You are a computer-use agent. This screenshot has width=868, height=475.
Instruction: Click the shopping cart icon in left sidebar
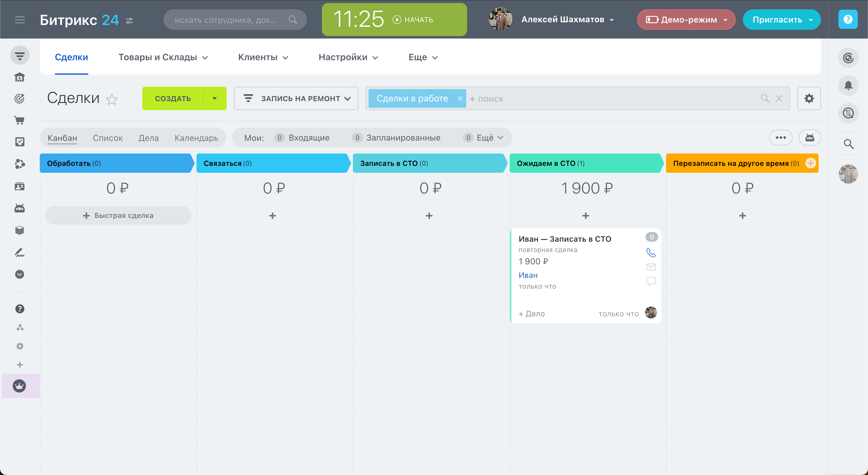tap(20, 120)
